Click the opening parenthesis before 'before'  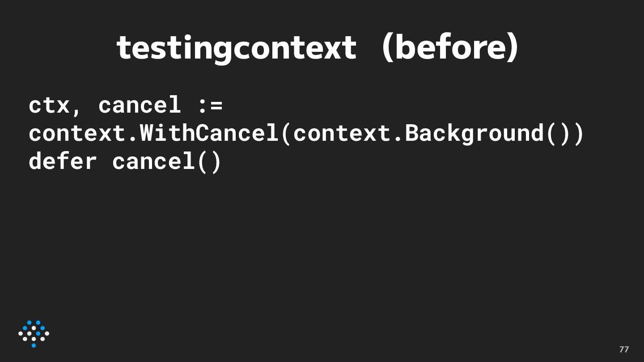[387, 47]
